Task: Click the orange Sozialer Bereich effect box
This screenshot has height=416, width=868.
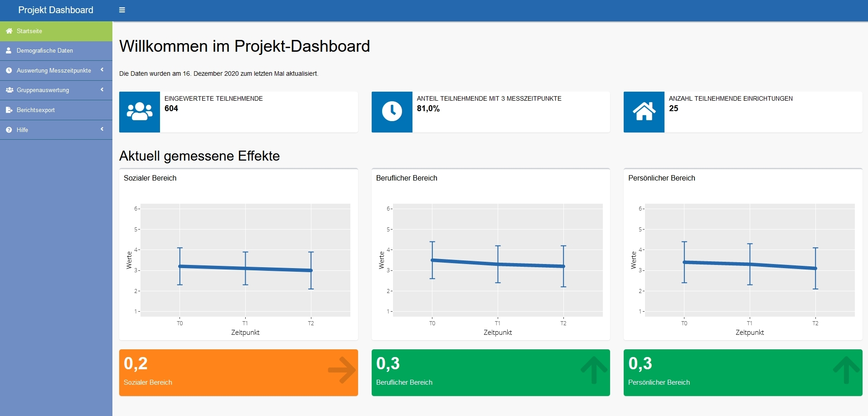Action: [x=238, y=372]
